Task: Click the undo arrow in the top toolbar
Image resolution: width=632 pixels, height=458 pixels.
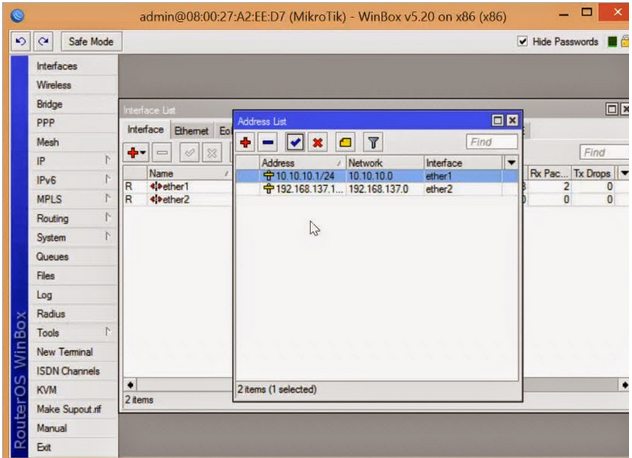Action: pos(20,42)
